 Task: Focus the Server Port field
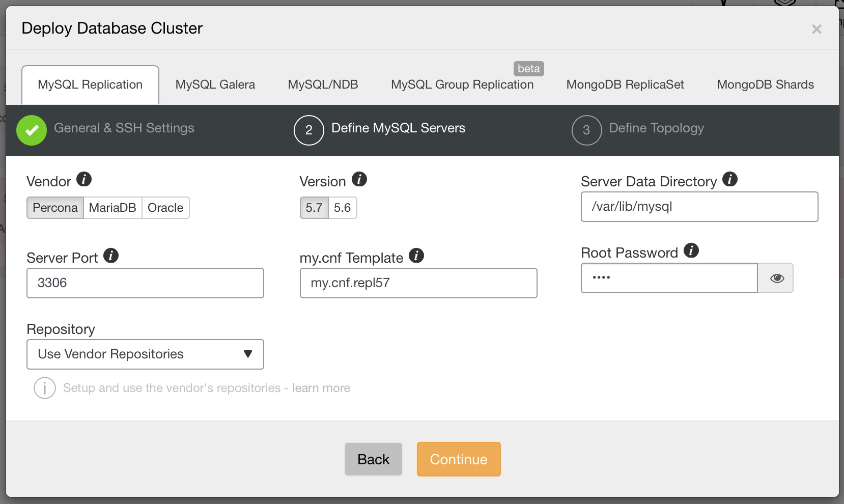(145, 283)
